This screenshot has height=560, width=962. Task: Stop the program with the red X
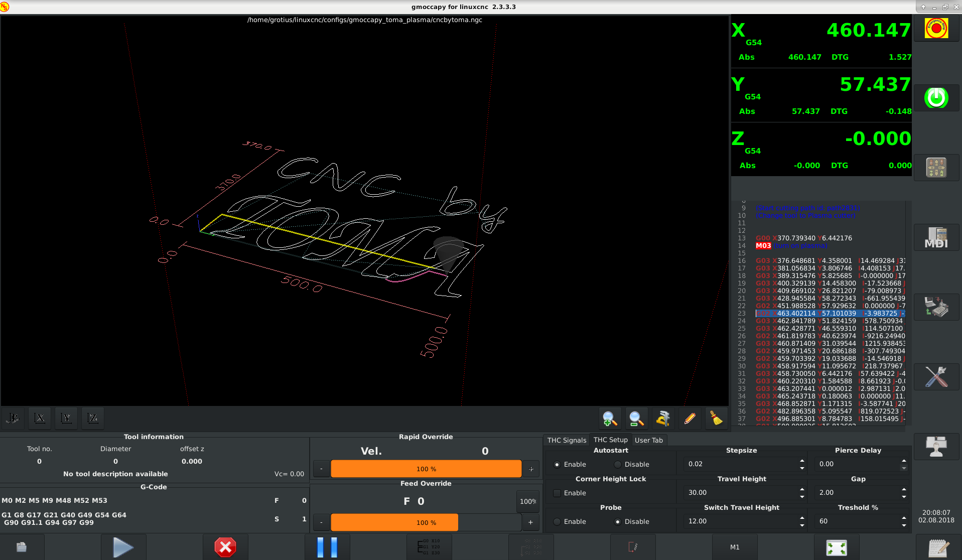click(225, 547)
